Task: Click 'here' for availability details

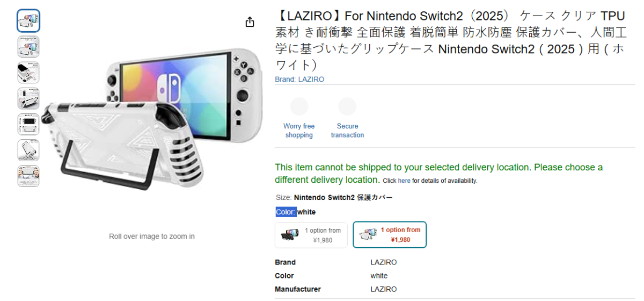Action: (404, 181)
